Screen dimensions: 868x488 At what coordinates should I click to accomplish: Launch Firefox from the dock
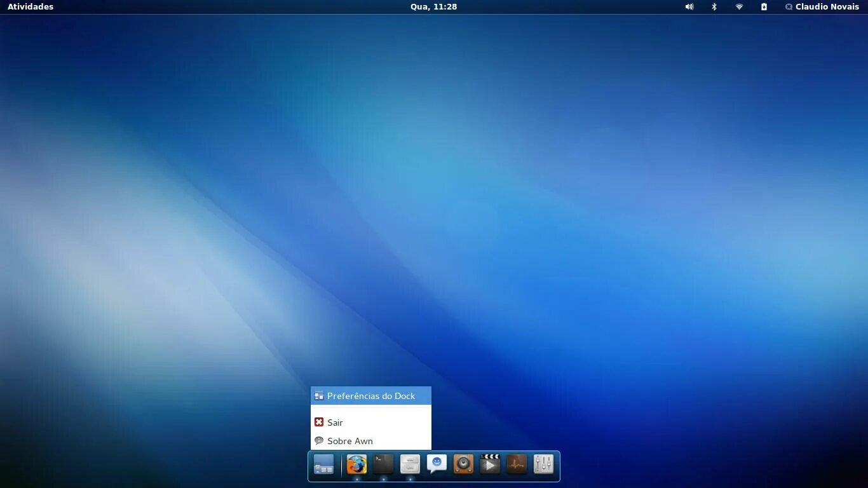356,465
